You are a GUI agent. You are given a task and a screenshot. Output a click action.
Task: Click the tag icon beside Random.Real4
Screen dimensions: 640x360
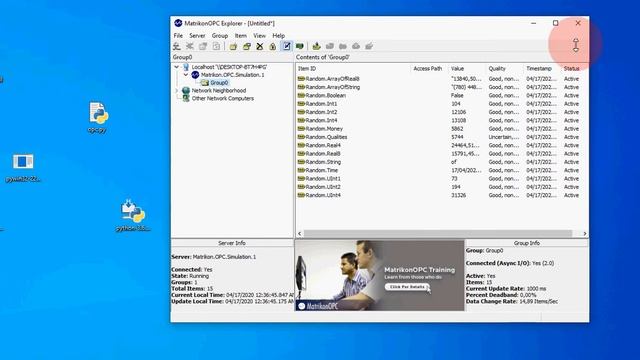(x=301, y=145)
